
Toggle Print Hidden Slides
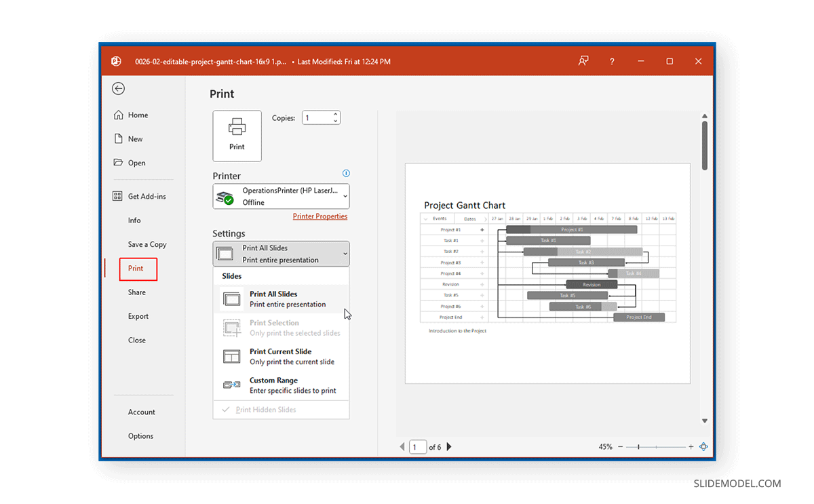tap(282, 410)
